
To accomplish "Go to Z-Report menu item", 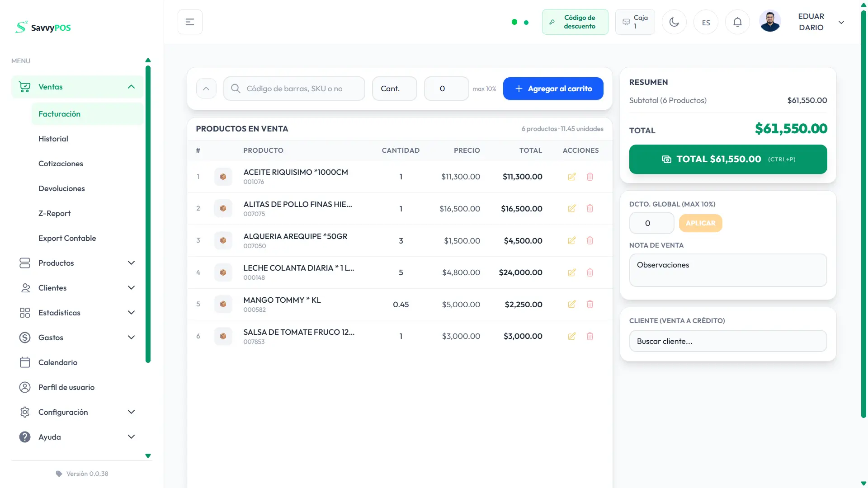I will (55, 213).
